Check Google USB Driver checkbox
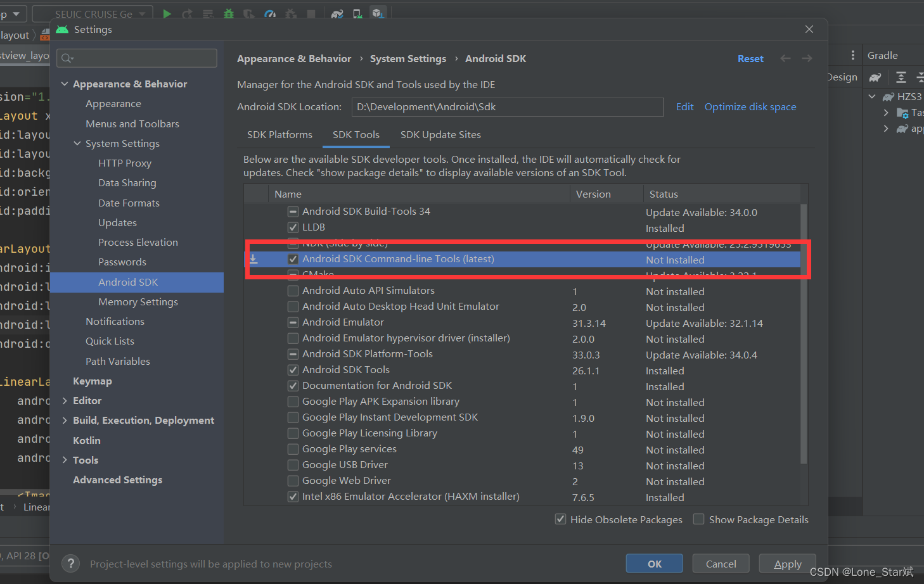 [293, 465]
